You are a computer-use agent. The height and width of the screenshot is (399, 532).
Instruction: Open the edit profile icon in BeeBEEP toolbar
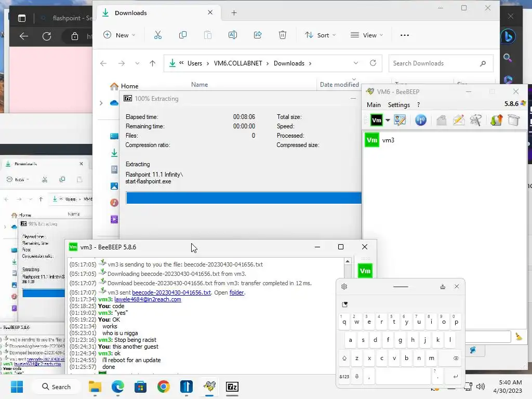click(400, 120)
